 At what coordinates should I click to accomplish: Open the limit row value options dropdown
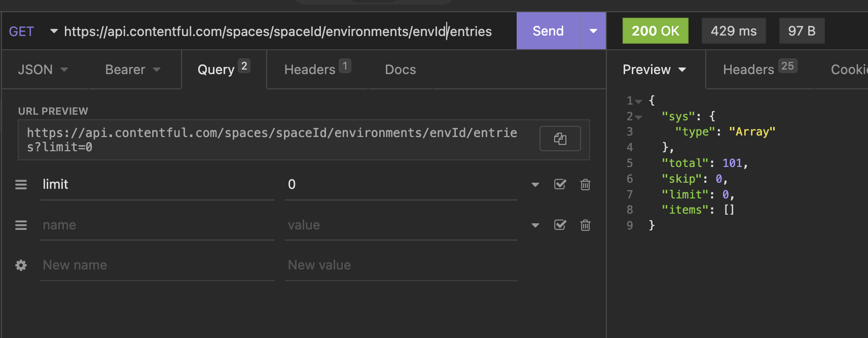pyautogui.click(x=535, y=185)
